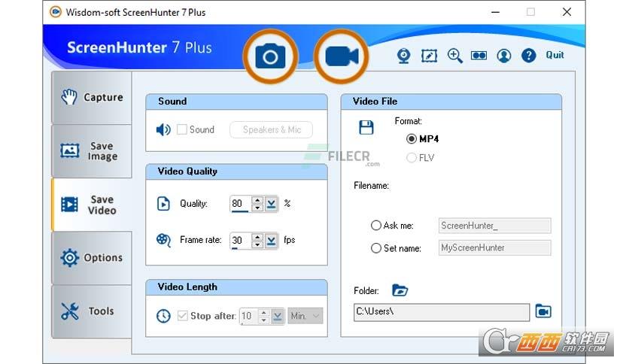Increase Frame rate with the up arrow
629x364 pixels.
pos(257,236)
